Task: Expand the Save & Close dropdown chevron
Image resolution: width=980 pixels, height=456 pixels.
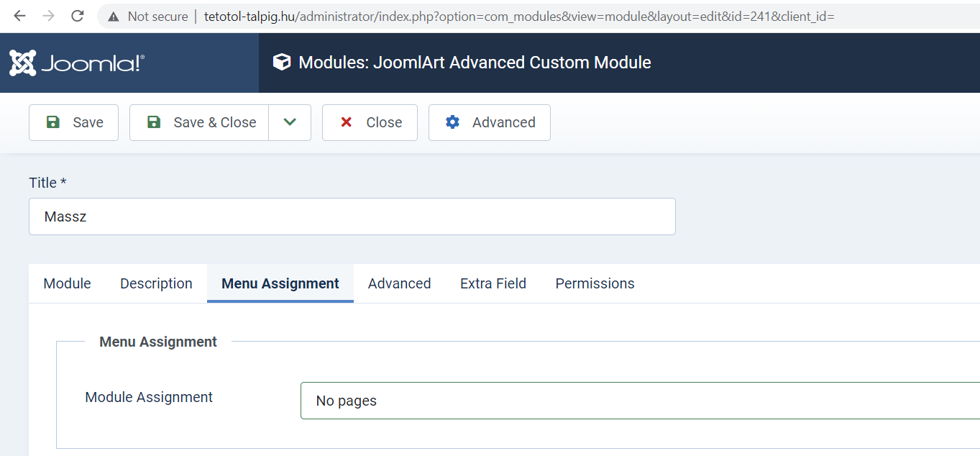Action: (290, 122)
